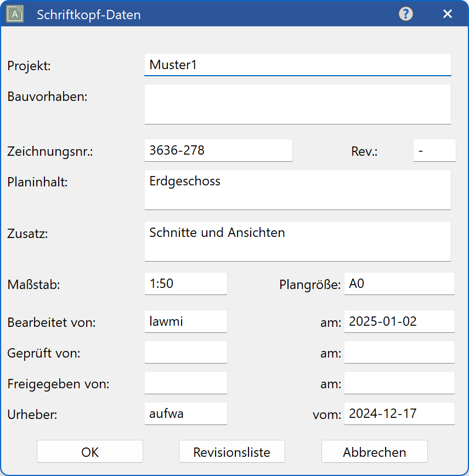This screenshot has height=476, width=469.
Task: Click the empty Freigegeben von field
Action: pyautogui.click(x=185, y=383)
